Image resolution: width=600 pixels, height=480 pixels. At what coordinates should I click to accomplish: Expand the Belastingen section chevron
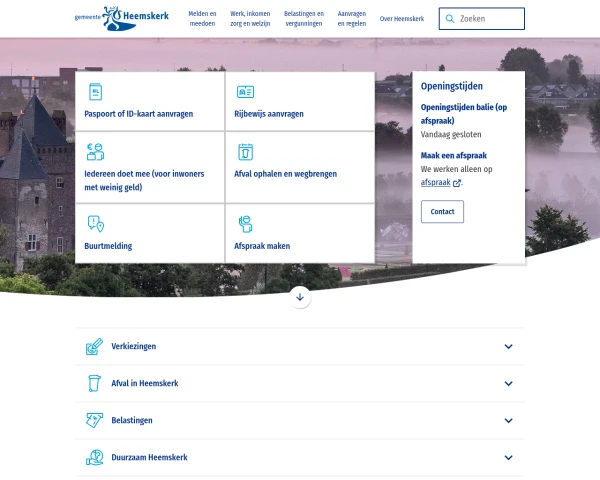[x=508, y=421]
